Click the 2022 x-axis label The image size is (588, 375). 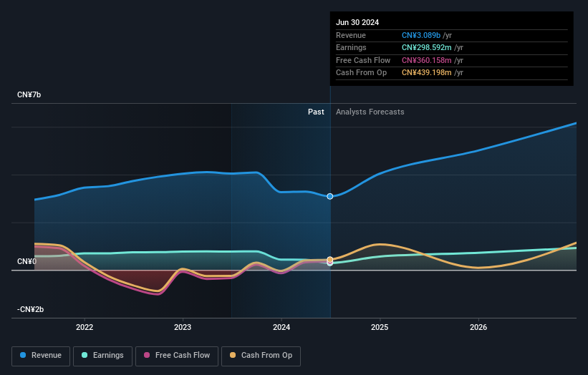click(x=85, y=327)
